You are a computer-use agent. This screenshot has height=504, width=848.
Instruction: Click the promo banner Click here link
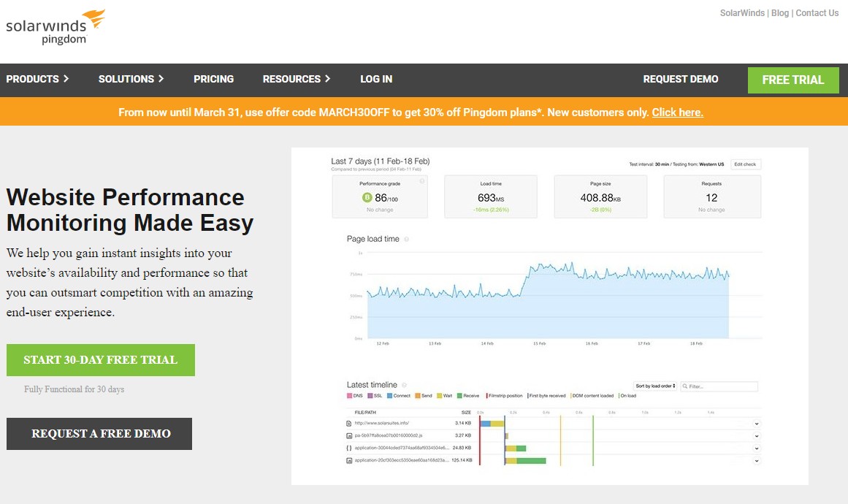coord(676,112)
